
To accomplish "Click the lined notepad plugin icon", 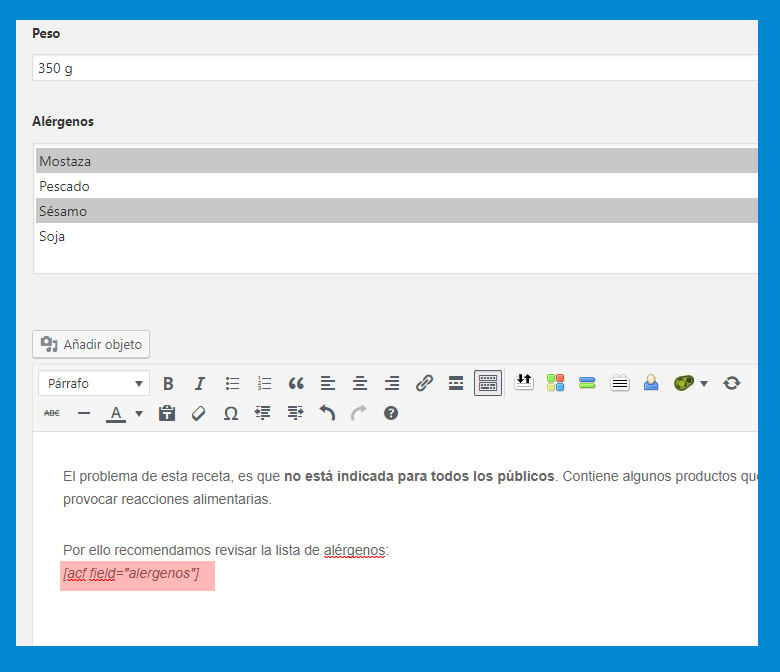I will (620, 383).
